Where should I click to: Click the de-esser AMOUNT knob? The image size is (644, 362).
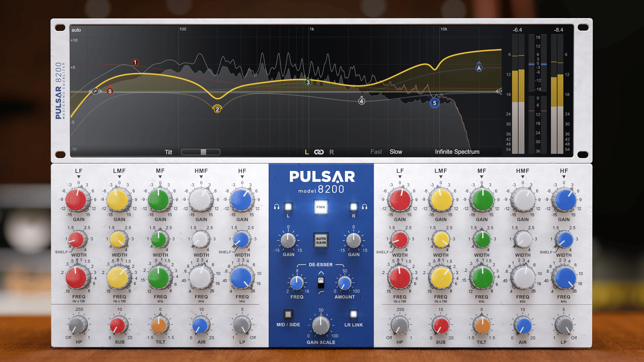coord(344,283)
